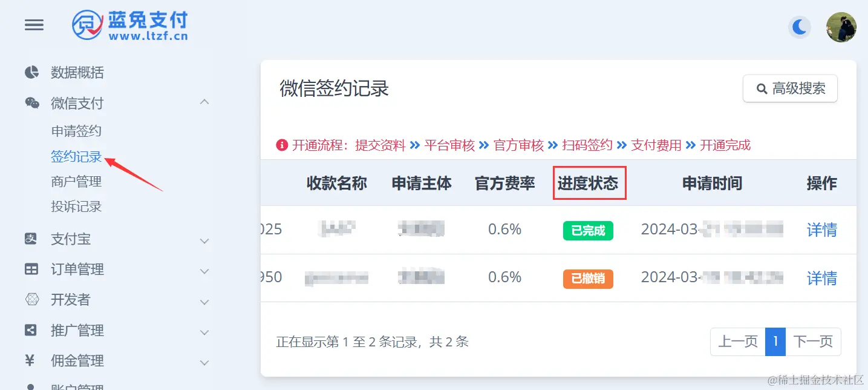Click the 蓝兔支付 logo
The height and width of the screenshot is (390, 868).
pos(129,25)
